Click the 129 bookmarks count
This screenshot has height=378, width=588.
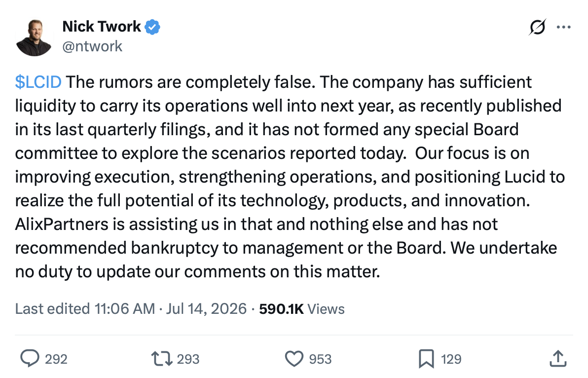coord(451,359)
